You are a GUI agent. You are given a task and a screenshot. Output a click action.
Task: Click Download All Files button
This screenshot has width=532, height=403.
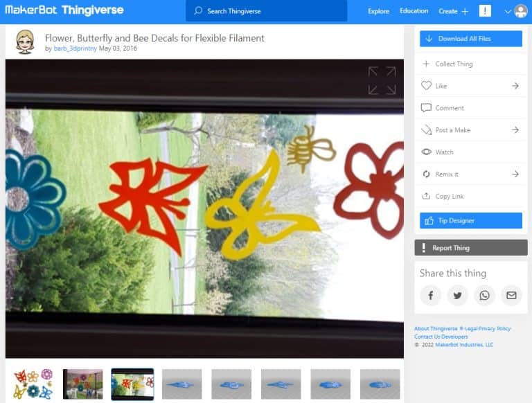click(470, 39)
